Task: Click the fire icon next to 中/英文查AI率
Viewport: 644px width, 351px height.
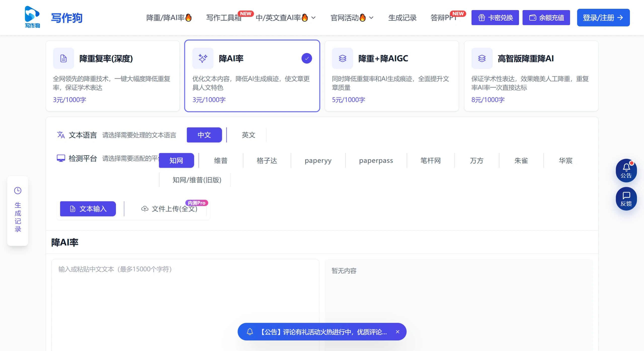Action: click(x=305, y=18)
